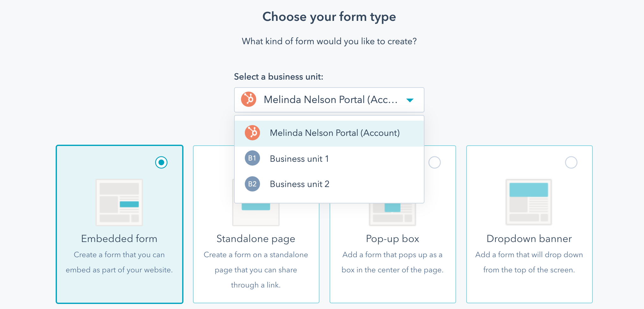Click the orange HubSpot logo in the selected option row

coord(249,100)
